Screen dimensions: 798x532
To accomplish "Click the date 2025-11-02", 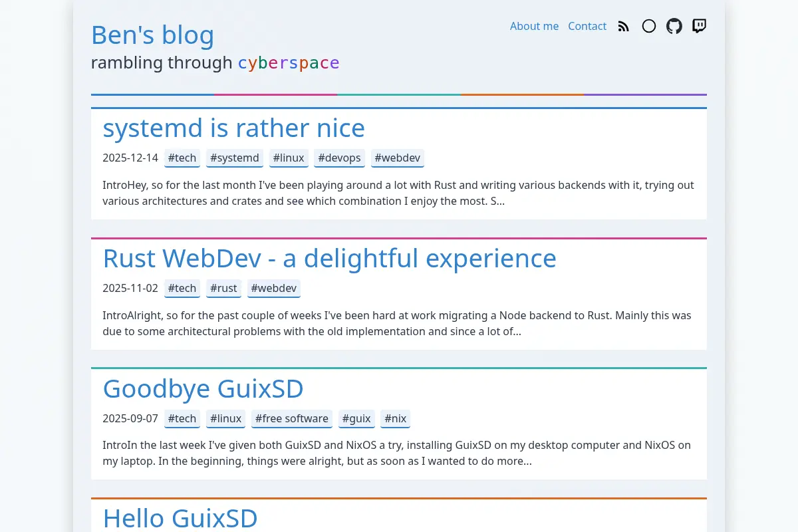I will pyautogui.click(x=130, y=288).
